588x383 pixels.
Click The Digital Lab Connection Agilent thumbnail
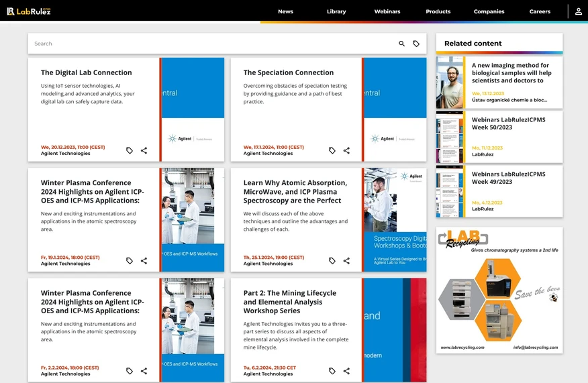click(x=191, y=109)
